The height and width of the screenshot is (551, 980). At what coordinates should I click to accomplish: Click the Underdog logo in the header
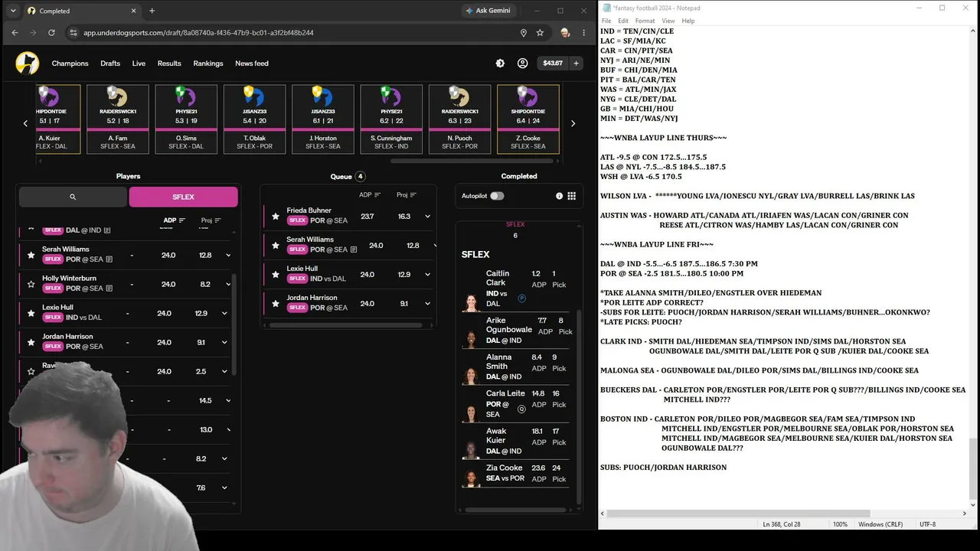click(28, 64)
